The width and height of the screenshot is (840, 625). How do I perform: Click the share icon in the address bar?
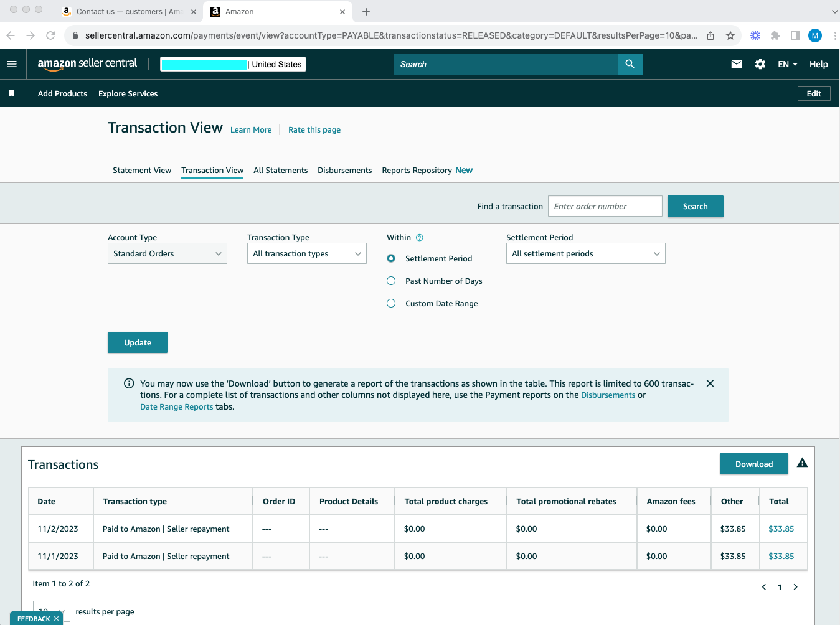click(710, 35)
